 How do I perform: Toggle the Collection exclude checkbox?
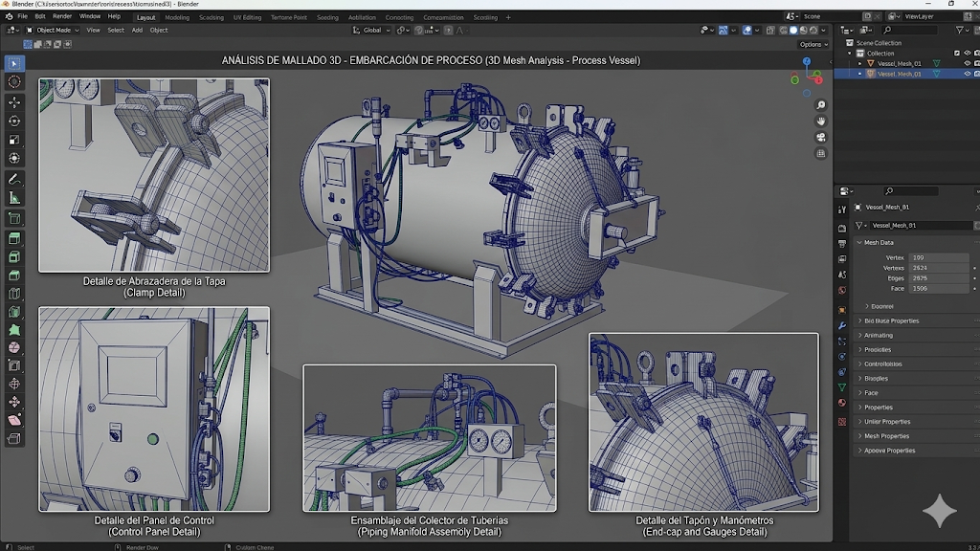pos(957,54)
